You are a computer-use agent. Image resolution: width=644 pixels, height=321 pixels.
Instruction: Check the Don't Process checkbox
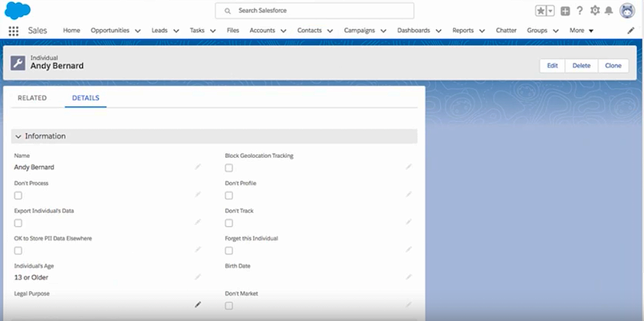point(18,195)
